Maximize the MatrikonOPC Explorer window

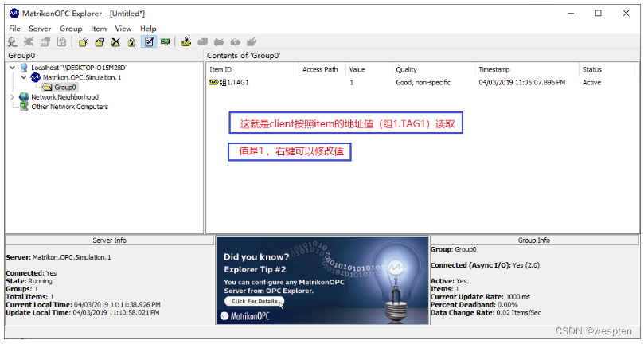click(599, 14)
